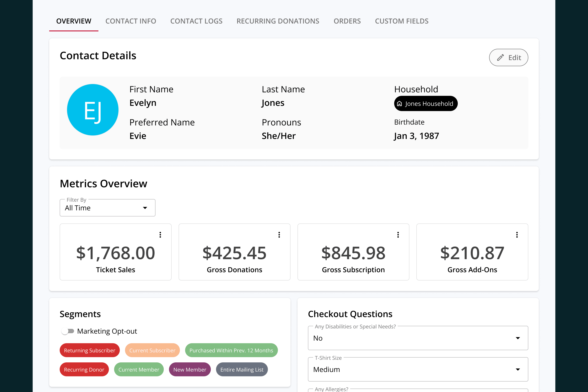Click the orange Current Subscriber chip
588x392 pixels.
pos(152,350)
